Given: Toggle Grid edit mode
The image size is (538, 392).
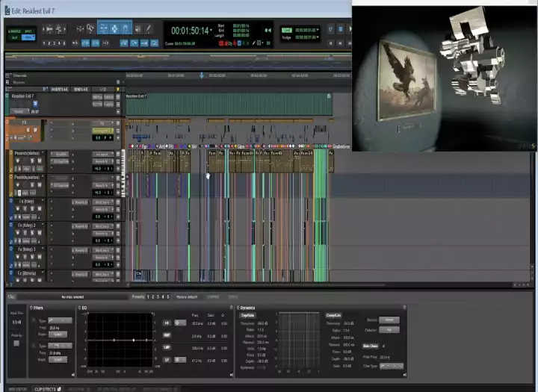Looking at the screenshot, I should pyautogui.click(x=28, y=37).
